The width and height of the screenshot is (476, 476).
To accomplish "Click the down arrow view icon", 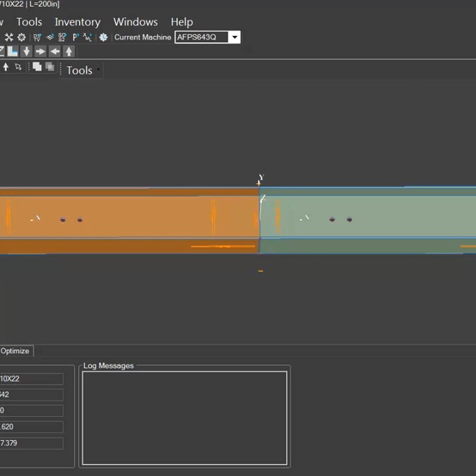I will tap(27, 52).
